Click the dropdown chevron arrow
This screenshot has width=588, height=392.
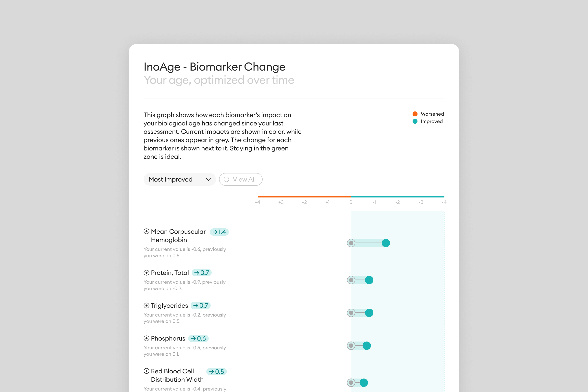pyautogui.click(x=208, y=179)
